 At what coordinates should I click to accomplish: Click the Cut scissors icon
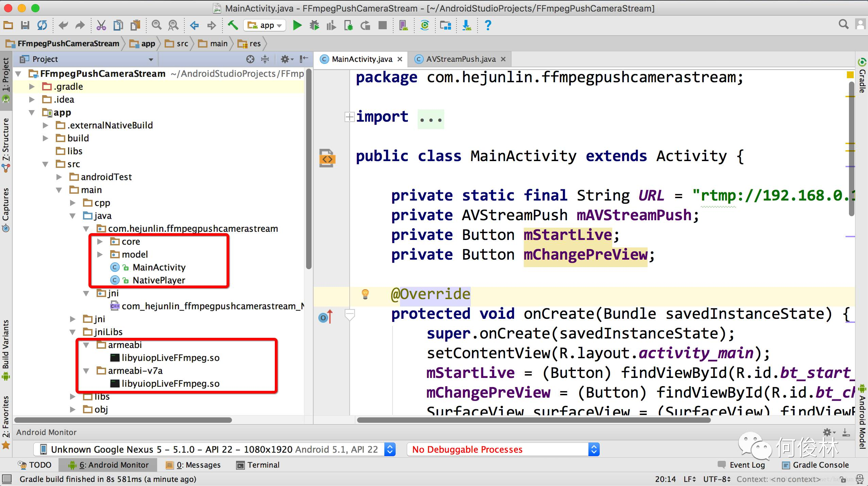click(101, 25)
